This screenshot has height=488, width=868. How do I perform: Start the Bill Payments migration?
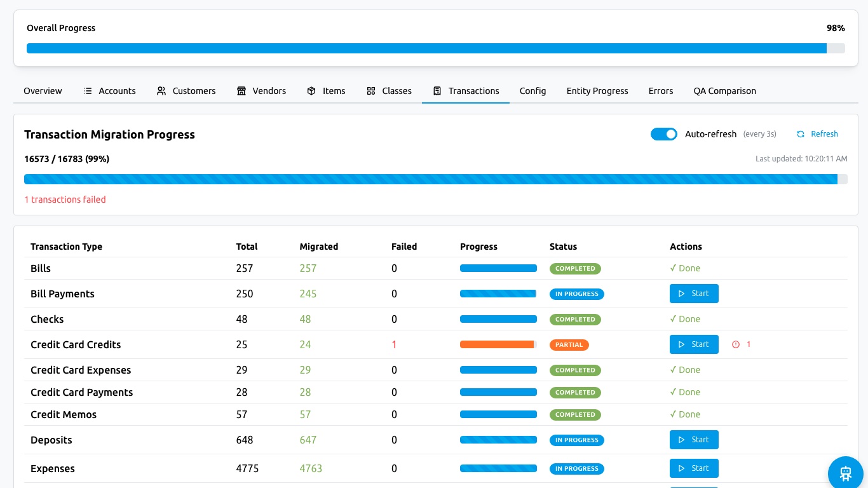coord(694,294)
